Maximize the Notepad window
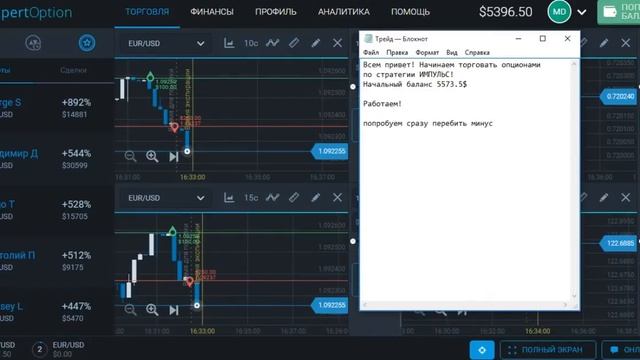The width and height of the screenshot is (640, 360). pos(542,39)
